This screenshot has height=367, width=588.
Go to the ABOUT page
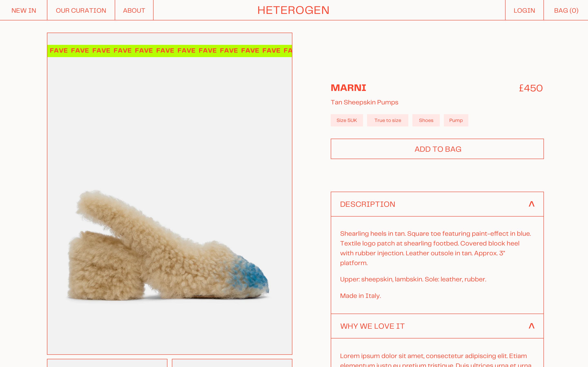coord(134,10)
